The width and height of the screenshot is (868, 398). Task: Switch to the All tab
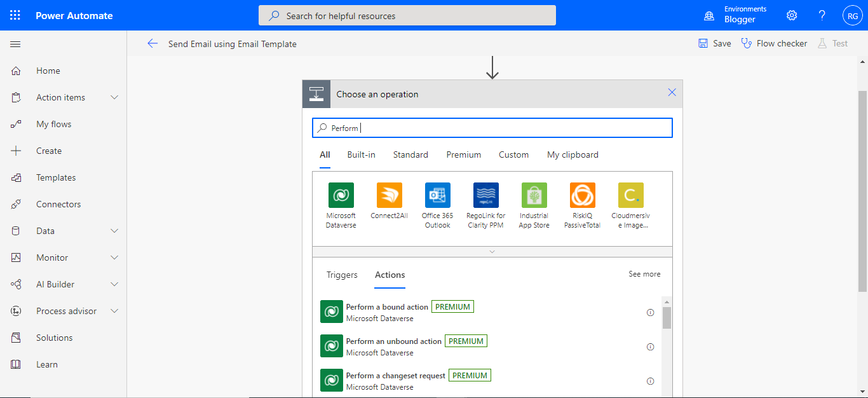coord(325,154)
